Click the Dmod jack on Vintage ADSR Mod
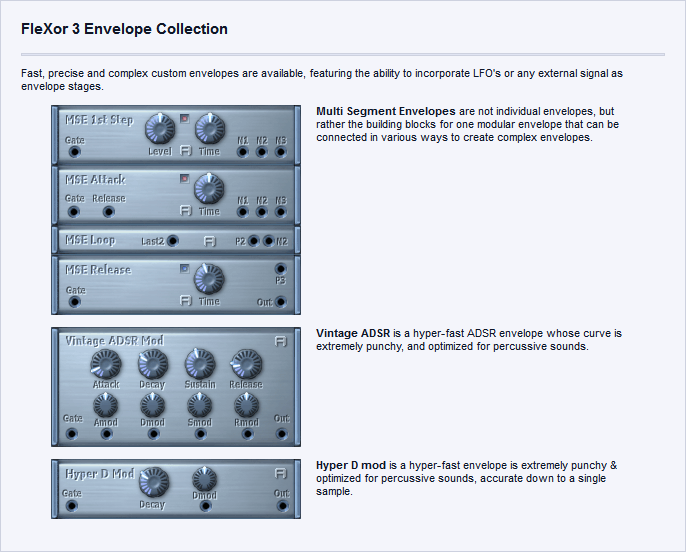 point(154,434)
